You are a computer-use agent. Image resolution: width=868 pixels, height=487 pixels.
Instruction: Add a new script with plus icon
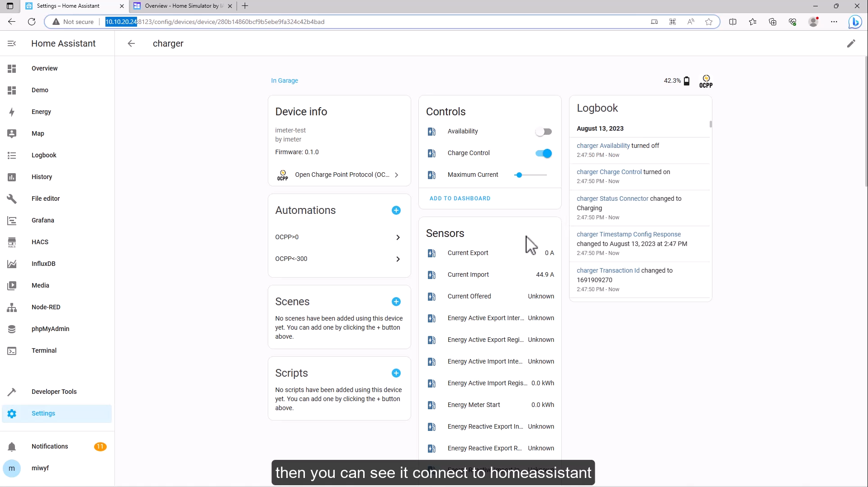point(396,373)
